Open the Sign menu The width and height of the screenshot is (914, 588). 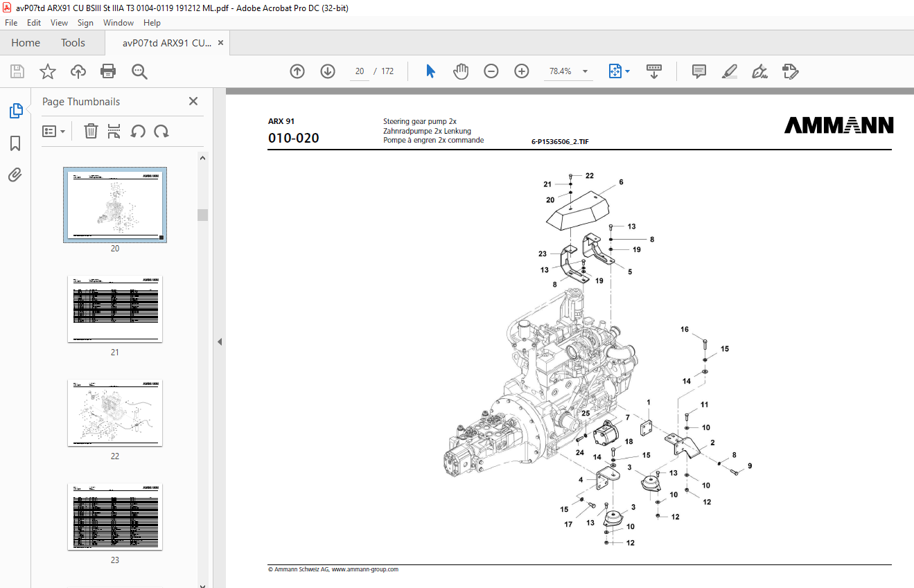point(85,23)
